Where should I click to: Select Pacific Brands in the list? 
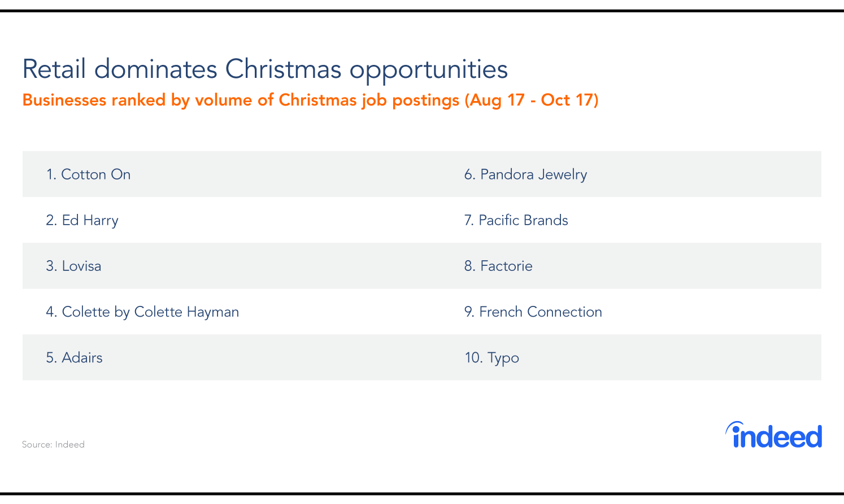(516, 220)
